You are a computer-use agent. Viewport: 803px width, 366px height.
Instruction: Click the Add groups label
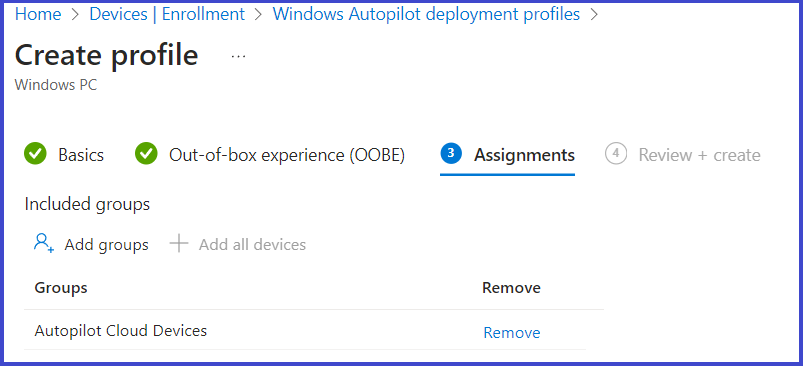[x=107, y=245]
